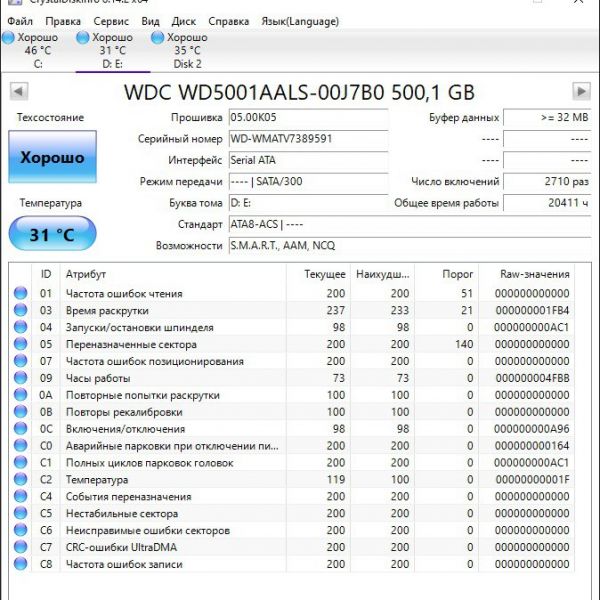
Task: Open the Вид menu
Action: [150, 21]
